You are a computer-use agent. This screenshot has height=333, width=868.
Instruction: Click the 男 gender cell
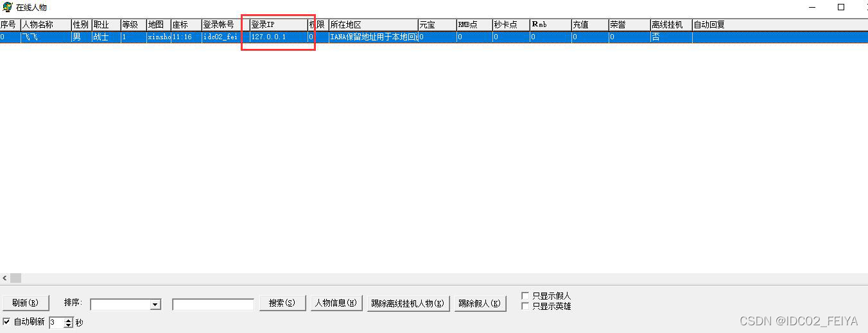(x=82, y=37)
